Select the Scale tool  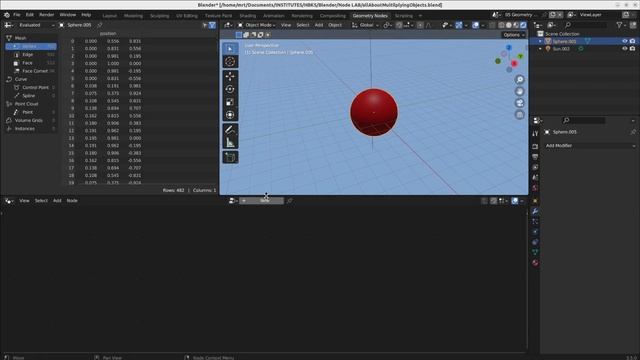tap(230, 102)
